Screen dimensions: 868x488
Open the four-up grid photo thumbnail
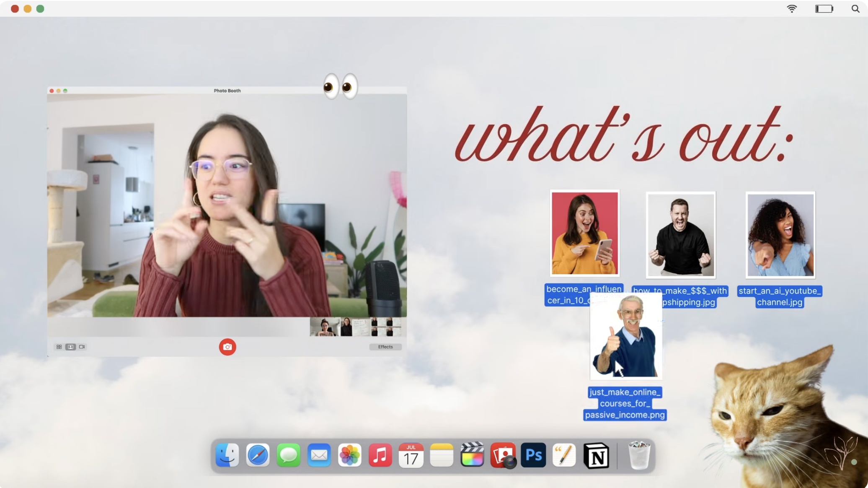click(385, 327)
